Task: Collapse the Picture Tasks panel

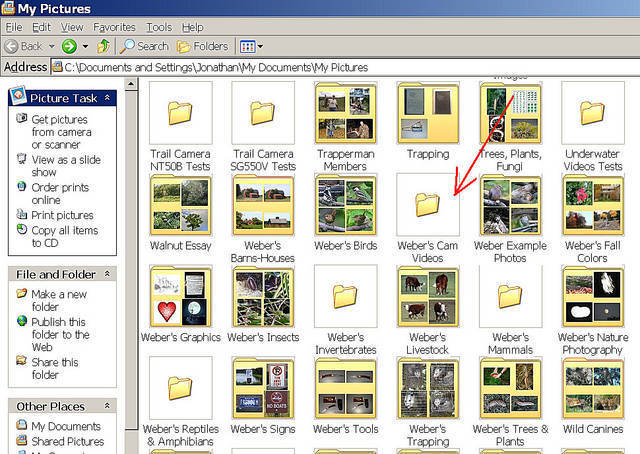Action: click(x=107, y=98)
